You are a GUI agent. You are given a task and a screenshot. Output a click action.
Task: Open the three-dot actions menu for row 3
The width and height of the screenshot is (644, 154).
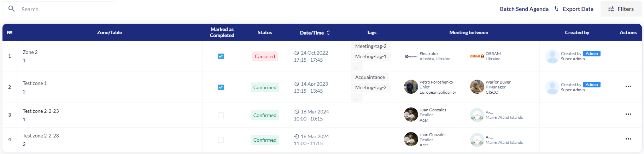(x=628, y=114)
